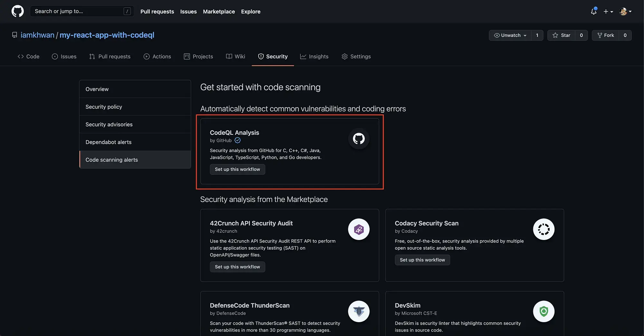
Task: Select Dependabot alerts in sidebar
Action: [135, 142]
